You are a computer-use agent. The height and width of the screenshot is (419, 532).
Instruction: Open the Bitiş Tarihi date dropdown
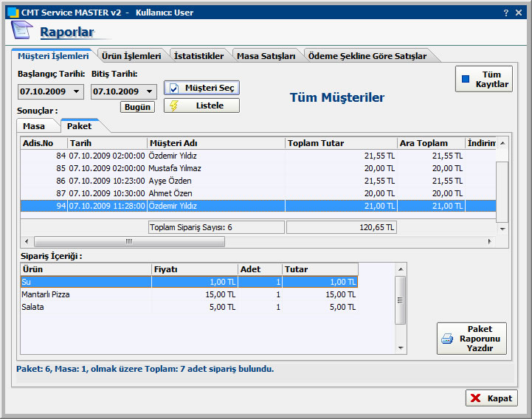click(150, 91)
